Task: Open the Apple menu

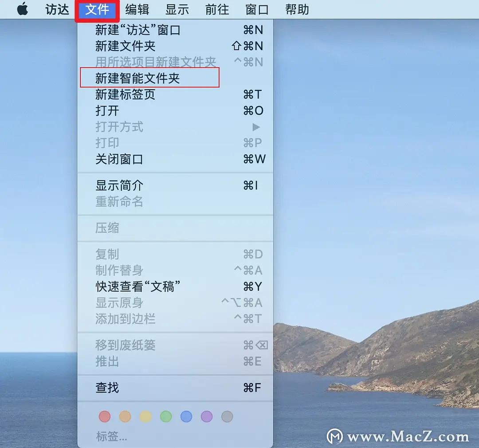Action: pos(23,10)
